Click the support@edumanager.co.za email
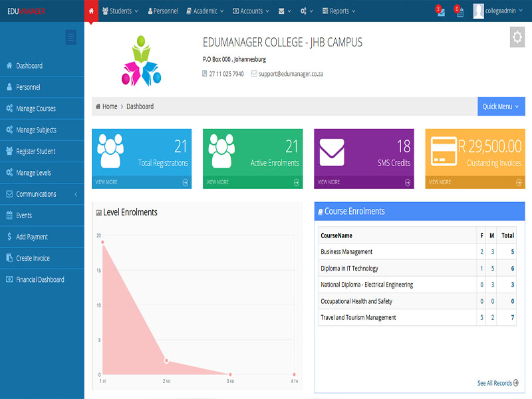 click(x=291, y=74)
